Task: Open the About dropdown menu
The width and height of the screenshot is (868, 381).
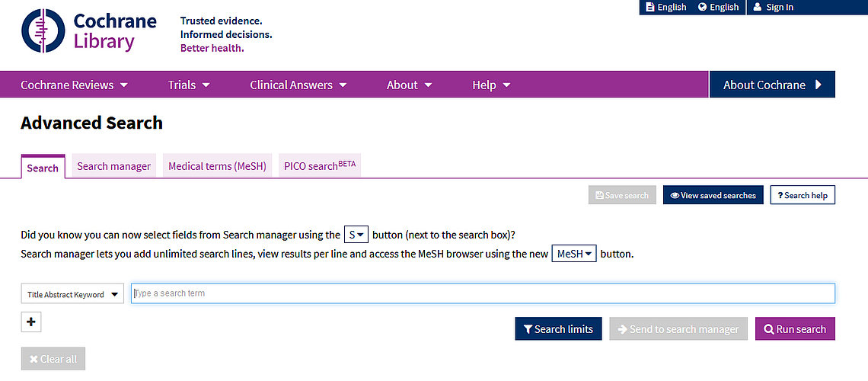Action: coord(409,85)
